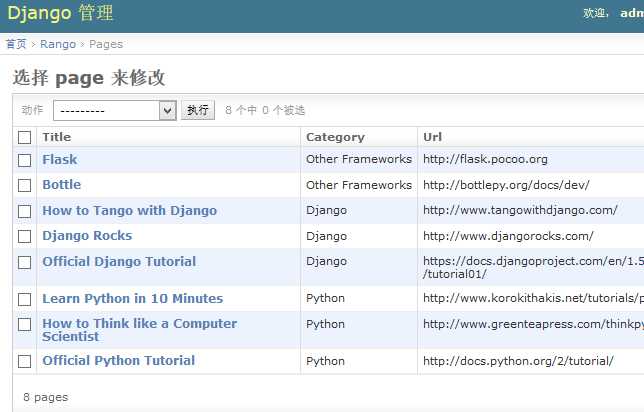Select checkbox for How to Tango with Django
This screenshot has height=412, width=644.
24,211
